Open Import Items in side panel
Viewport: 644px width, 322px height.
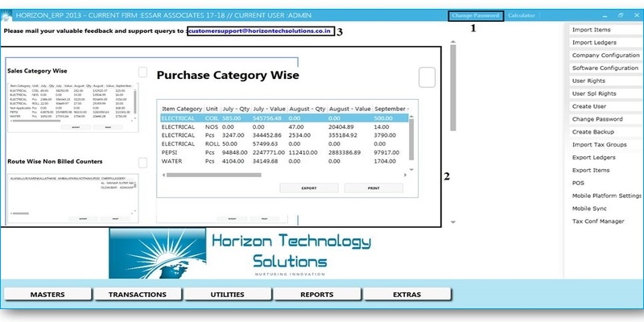(604, 30)
